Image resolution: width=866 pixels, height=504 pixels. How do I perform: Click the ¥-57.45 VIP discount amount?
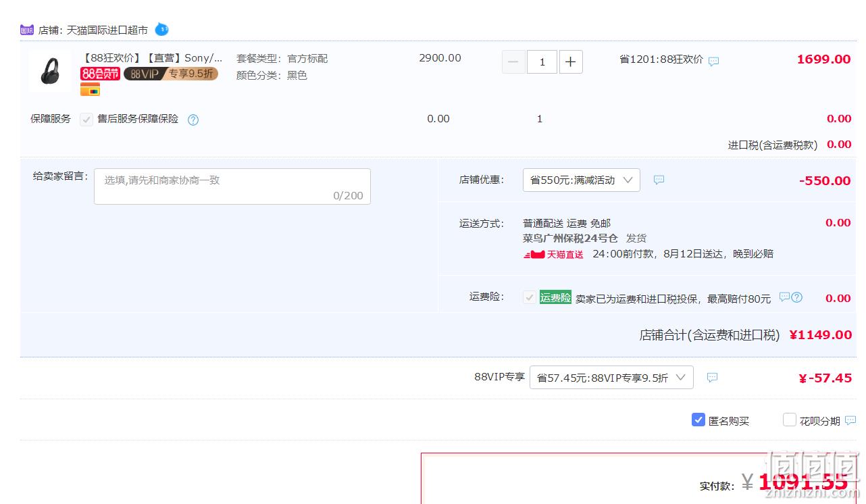tap(825, 378)
